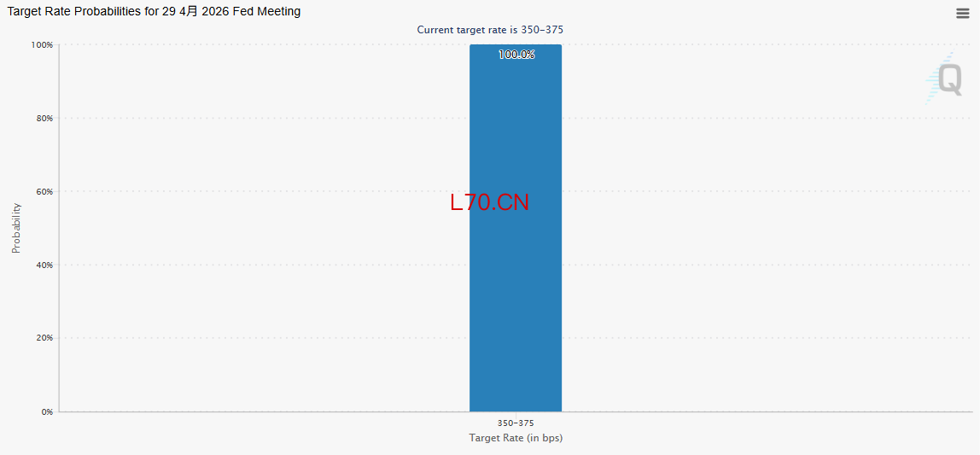Click the 20% y-axis tick label
Screen dimensions: 980x455
tap(44, 338)
